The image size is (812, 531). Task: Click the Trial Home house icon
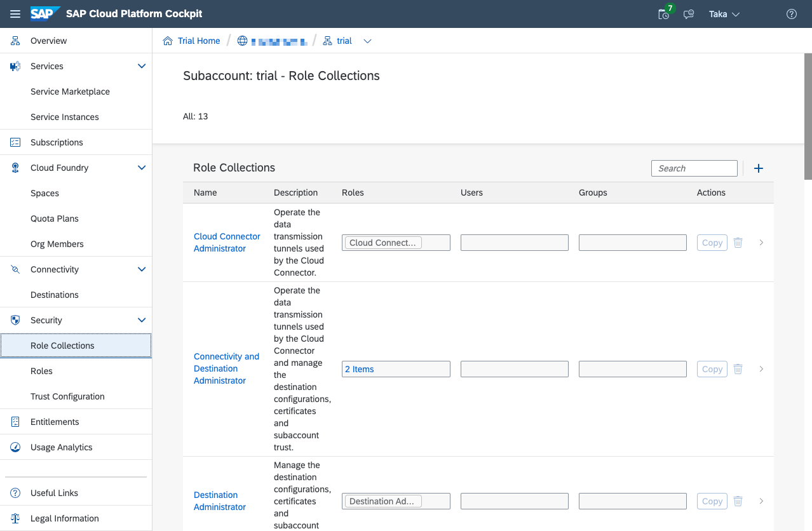tap(168, 41)
